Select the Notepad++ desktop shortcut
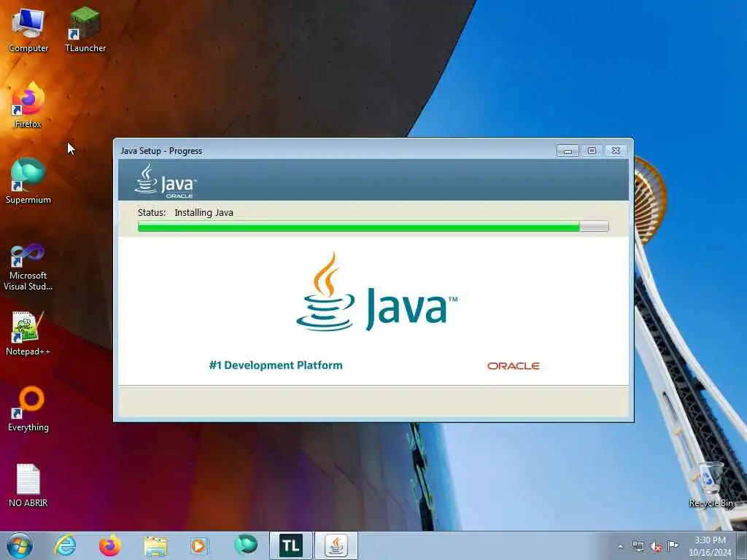This screenshot has width=747, height=560. pyautogui.click(x=28, y=333)
